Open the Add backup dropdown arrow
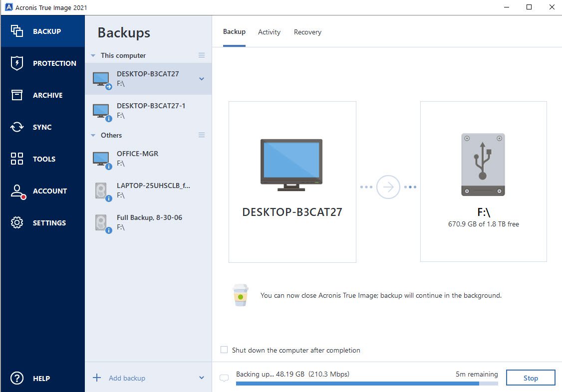The image size is (562, 392). pyautogui.click(x=202, y=378)
